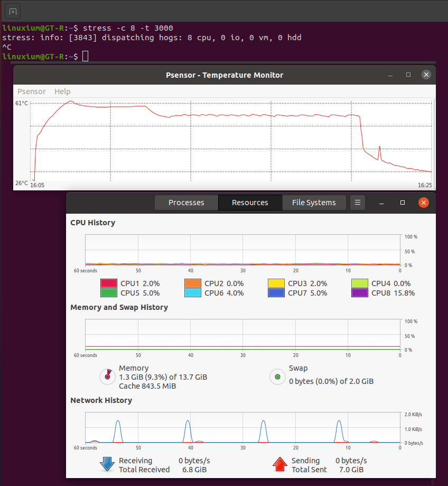Maximize the Psensor Temperature Monitor window
Viewport: 448px width, 486px height.
pyautogui.click(x=408, y=75)
